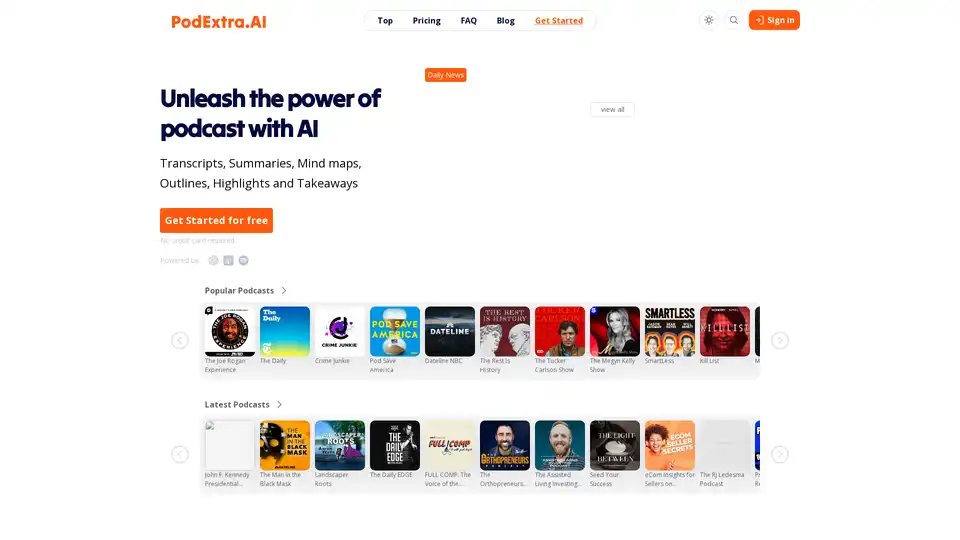Click the Get Started nav link
The width and height of the screenshot is (960, 540).
[x=558, y=20]
